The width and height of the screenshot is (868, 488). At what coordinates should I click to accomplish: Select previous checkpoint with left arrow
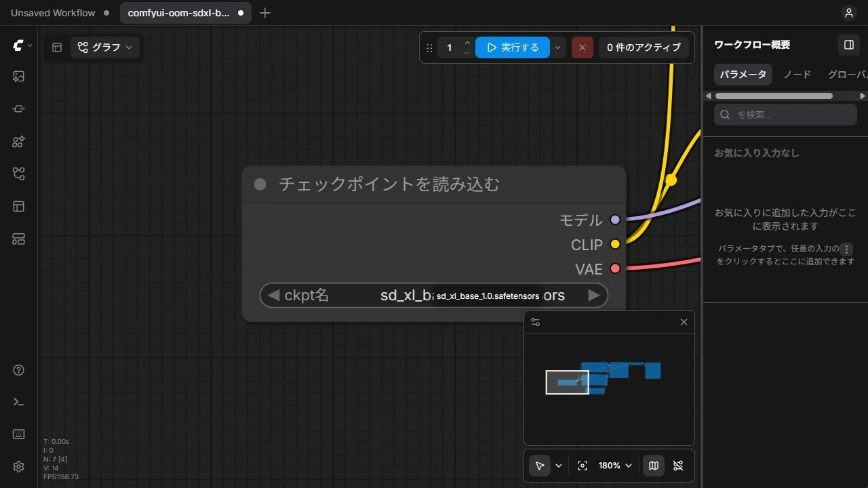tap(273, 296)
